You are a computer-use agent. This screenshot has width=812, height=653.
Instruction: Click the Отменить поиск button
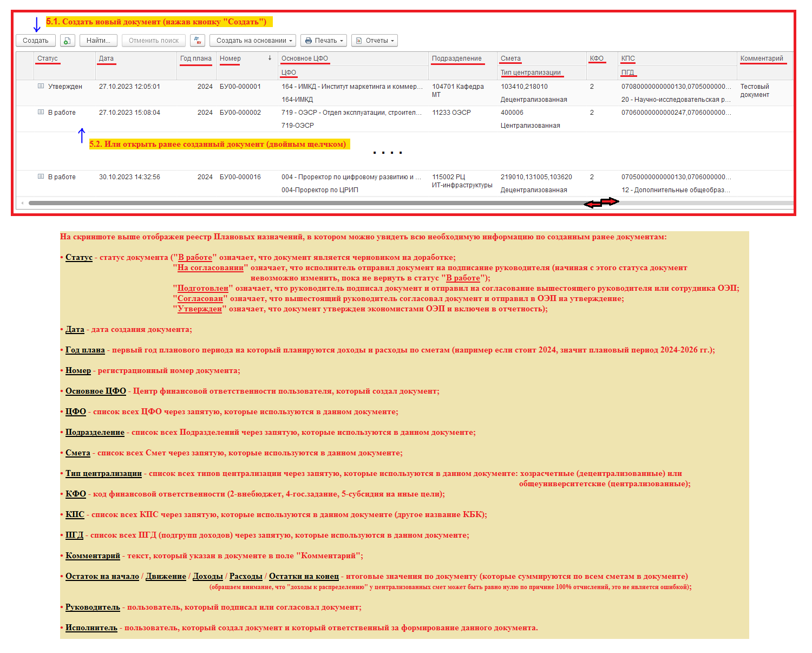[x=154, y=41]
